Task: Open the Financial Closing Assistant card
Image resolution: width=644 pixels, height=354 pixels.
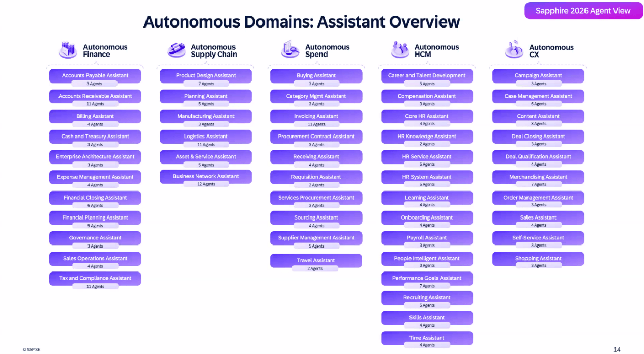Action: [x=95, y=198]
